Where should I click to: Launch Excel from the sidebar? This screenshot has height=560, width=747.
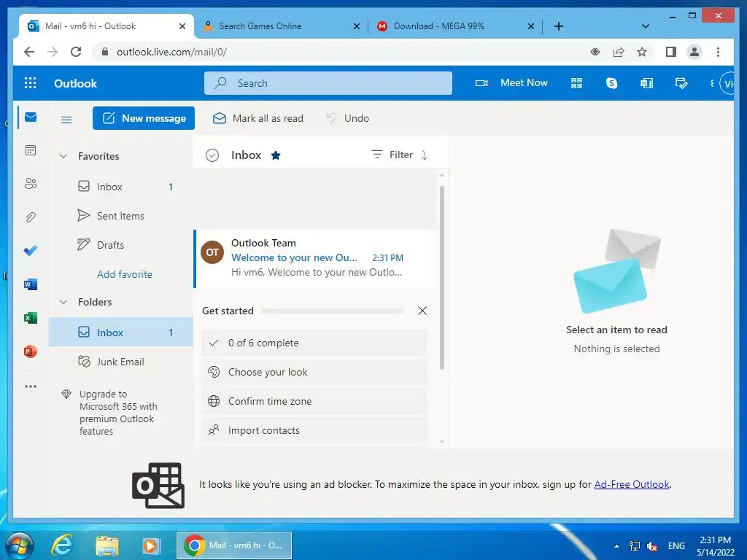click(x=31, y=318)
